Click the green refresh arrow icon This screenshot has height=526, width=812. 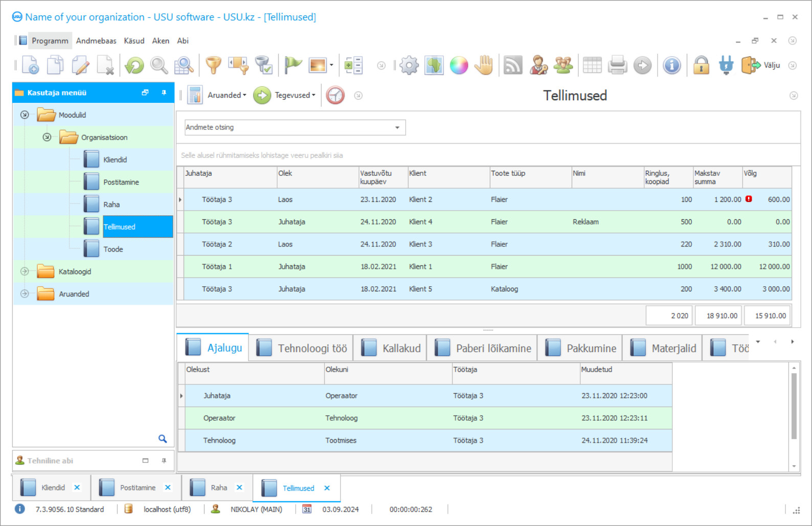[x=134, y=65]
